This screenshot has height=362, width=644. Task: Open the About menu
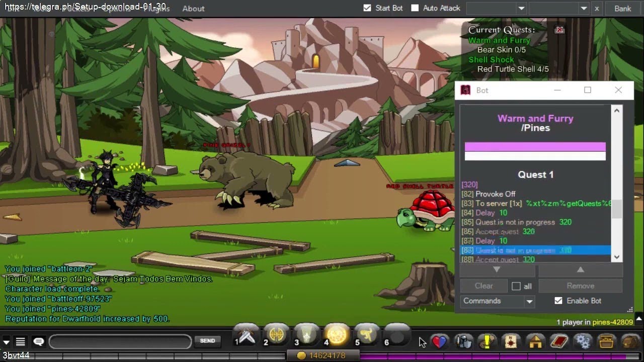[x=193, y=9]
